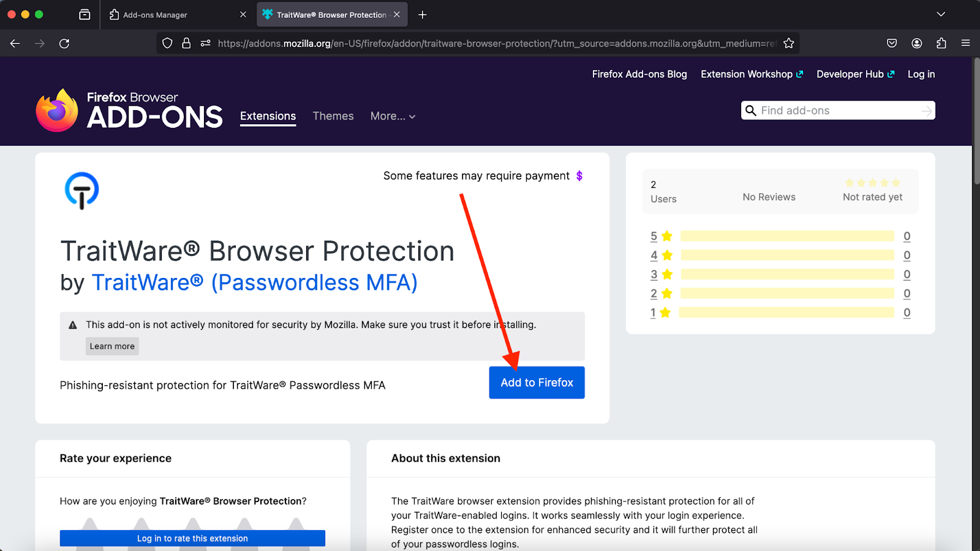Filter reviews by 4 stars

point(661,255)
